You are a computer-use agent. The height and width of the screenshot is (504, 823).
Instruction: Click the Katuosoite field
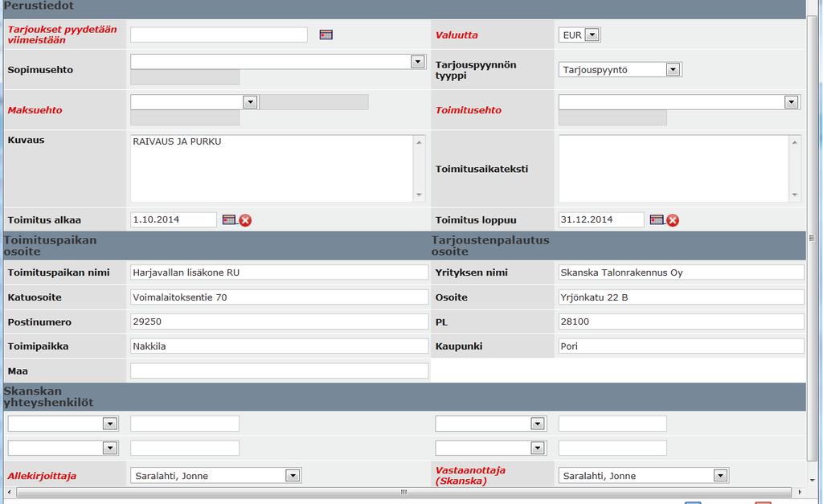click(279, 297)
